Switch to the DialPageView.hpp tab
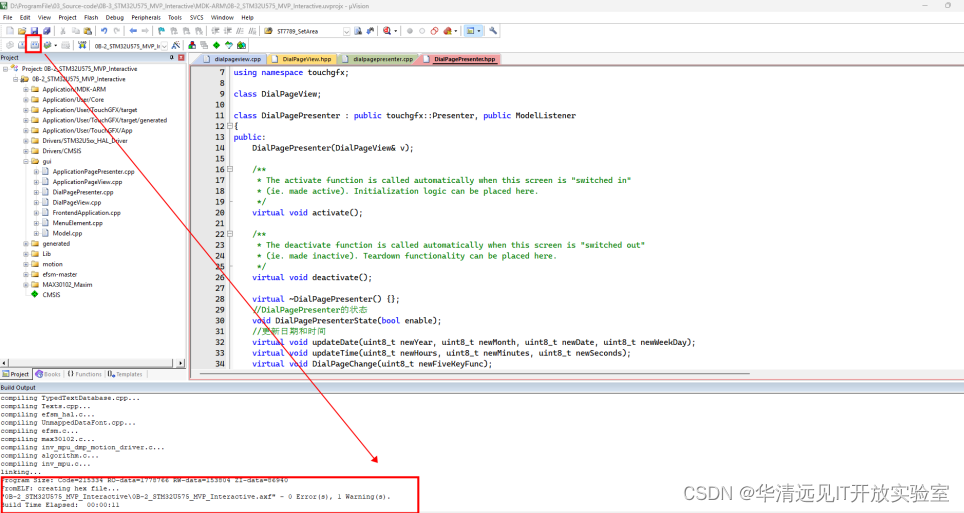 pos(302,59)
